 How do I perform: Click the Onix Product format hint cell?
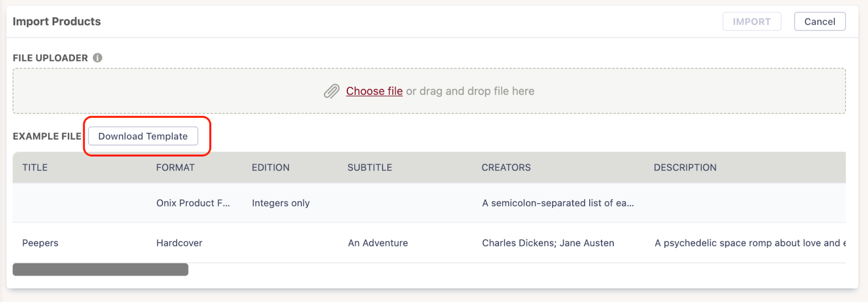(193, 203)
